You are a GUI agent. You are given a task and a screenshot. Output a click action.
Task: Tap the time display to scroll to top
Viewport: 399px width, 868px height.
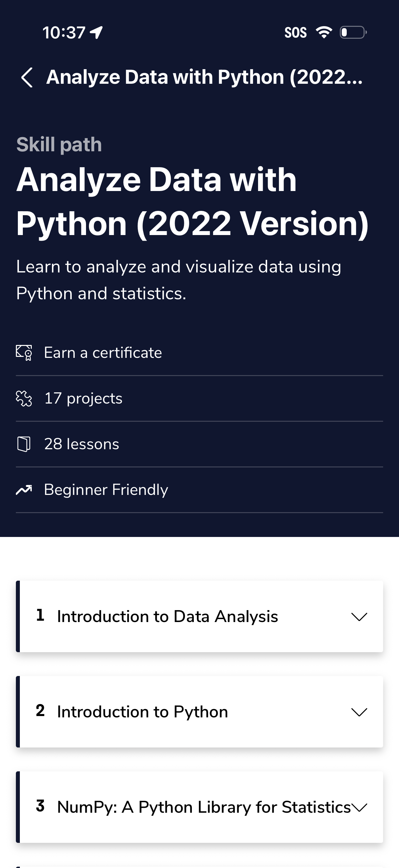click(x=64, y=32)
